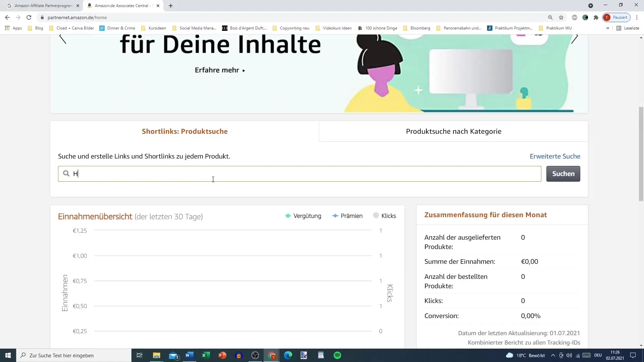
Task: Click the address bar URL field
Action: click(x=292, y=17)
